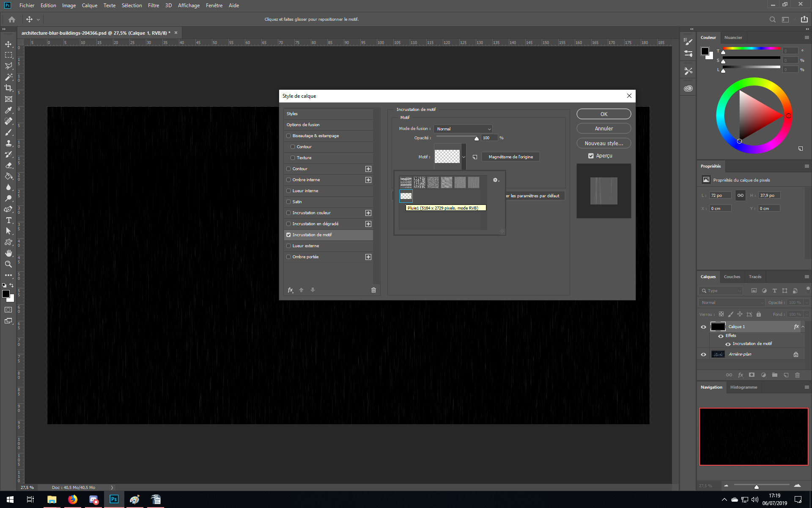The height and width of the screenshot is (508, 812).
Task: Click the Annuler button
Action: point(604,129)
